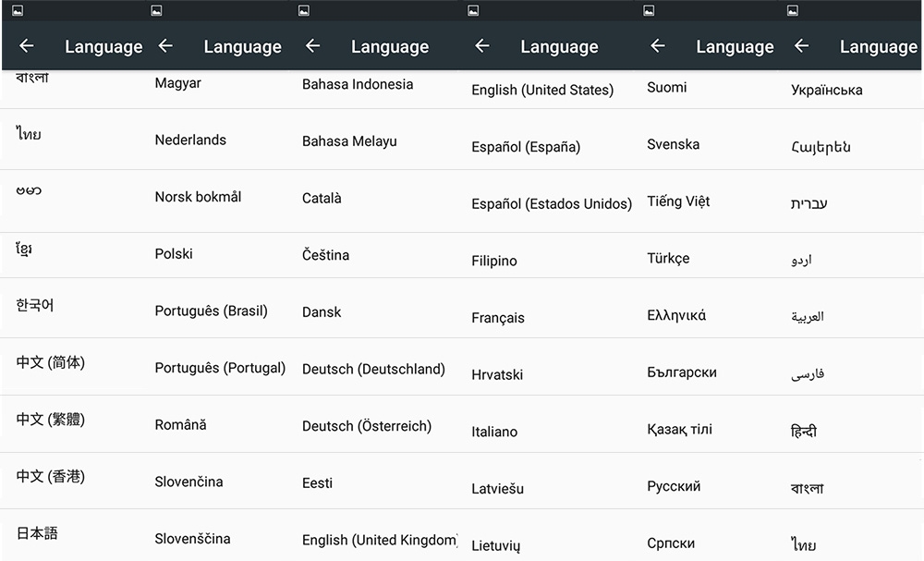The width and height of the screenshot is (924, 561).
Task: Go back from the panel listing Українська
Action: coord(801,46)
